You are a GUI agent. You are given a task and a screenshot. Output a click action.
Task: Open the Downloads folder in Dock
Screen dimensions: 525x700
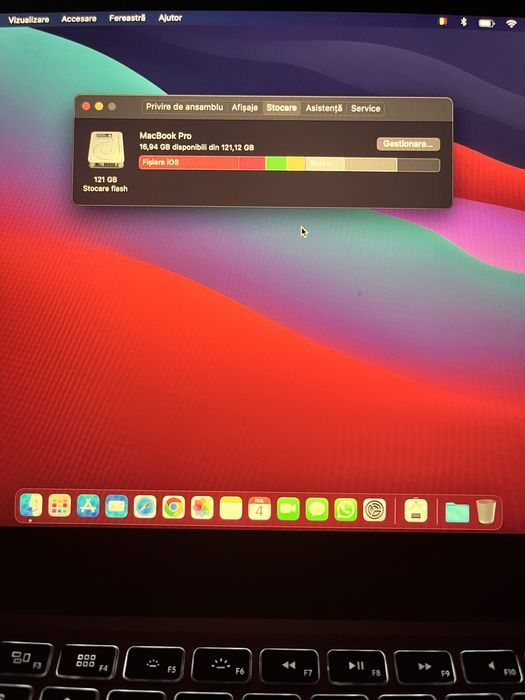point(457,512)
